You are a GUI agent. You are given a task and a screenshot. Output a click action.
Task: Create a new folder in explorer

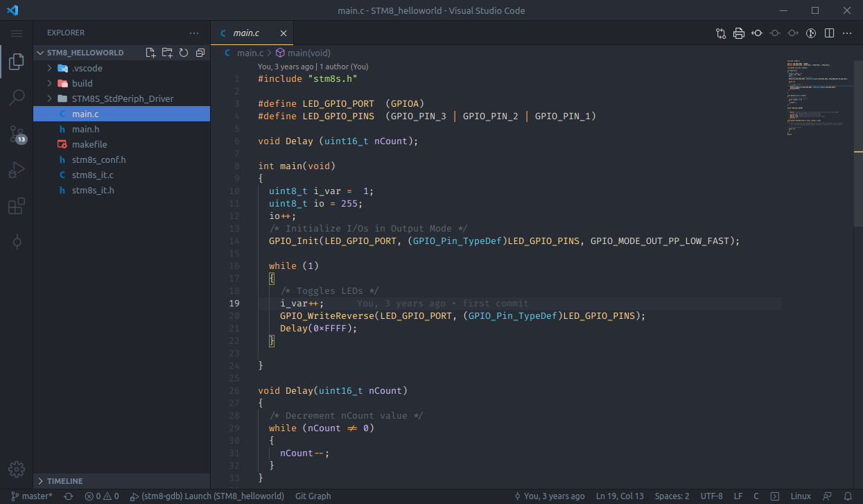167,53
